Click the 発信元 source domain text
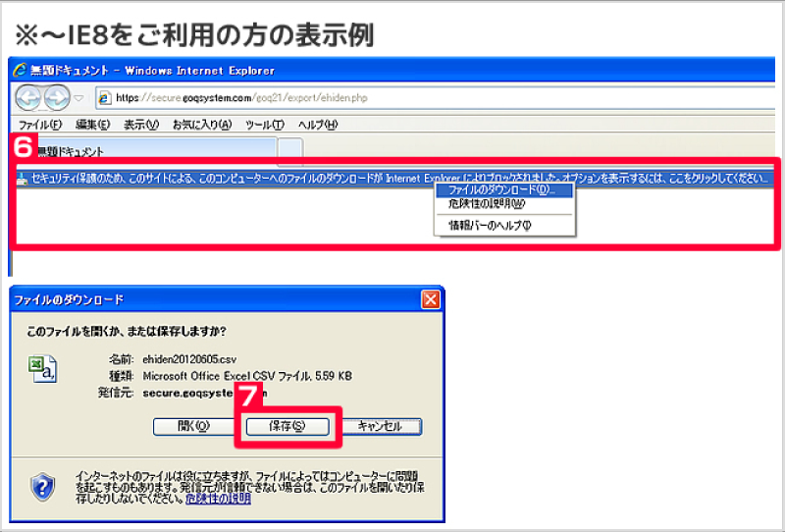 pos(205,394)
